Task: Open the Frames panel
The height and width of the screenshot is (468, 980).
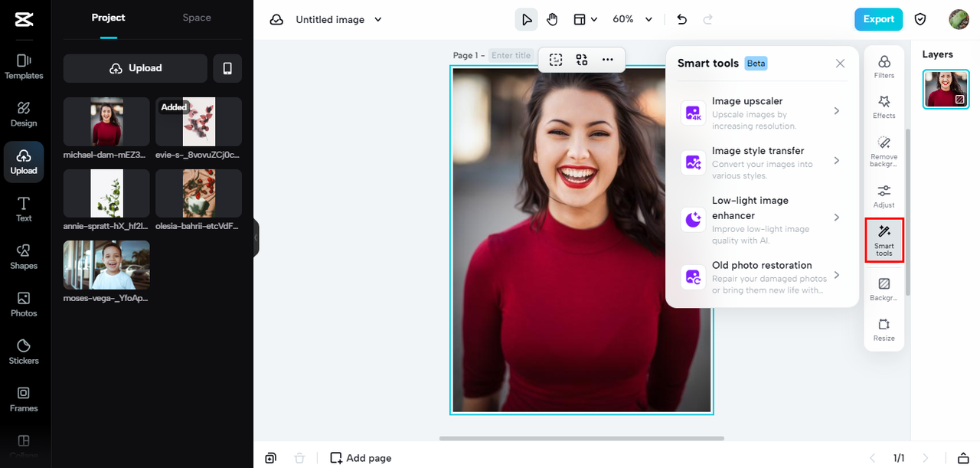Action: pyautogui.click(x=24, y=399)
